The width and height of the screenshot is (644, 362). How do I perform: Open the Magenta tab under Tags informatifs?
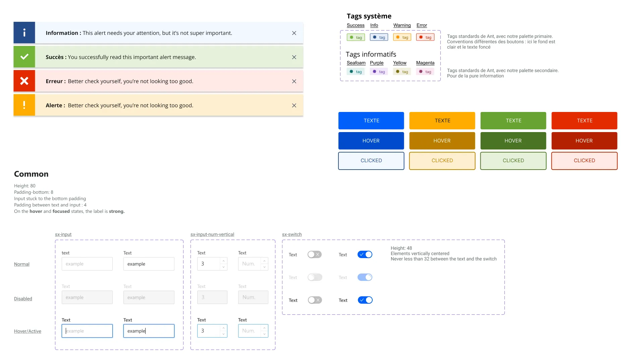coord(425,63)
